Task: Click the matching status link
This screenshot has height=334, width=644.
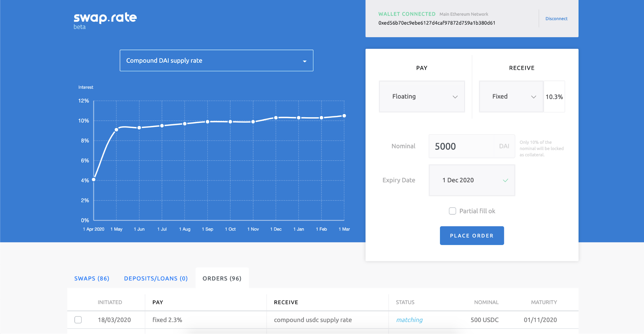Action: 409,320
